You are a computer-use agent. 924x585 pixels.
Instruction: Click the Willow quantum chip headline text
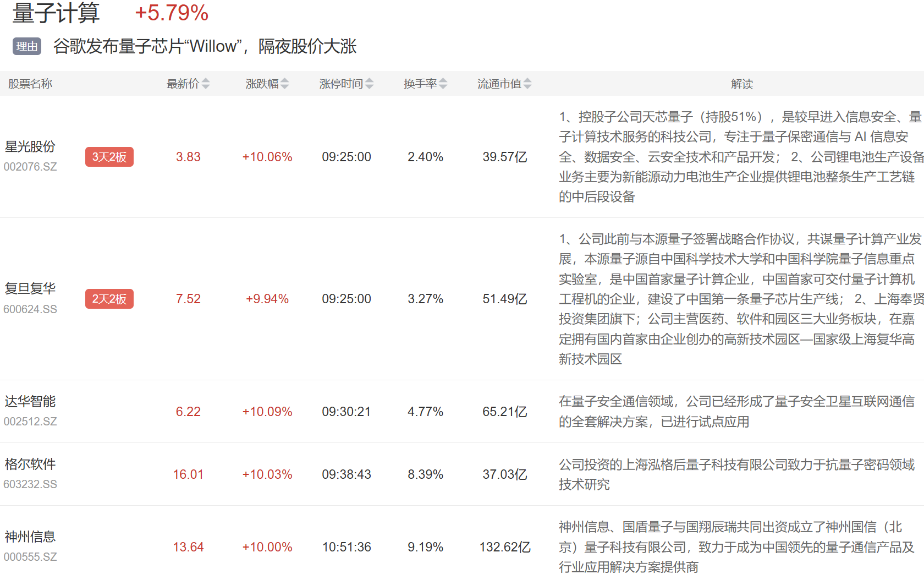[x=205, y=47]
